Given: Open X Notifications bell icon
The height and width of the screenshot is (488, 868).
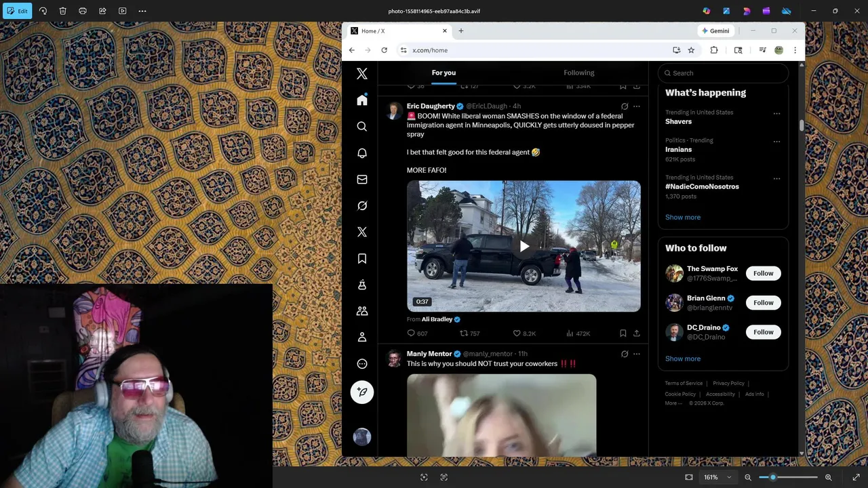Looking at the screenshot, I should [x=362, y=153].
